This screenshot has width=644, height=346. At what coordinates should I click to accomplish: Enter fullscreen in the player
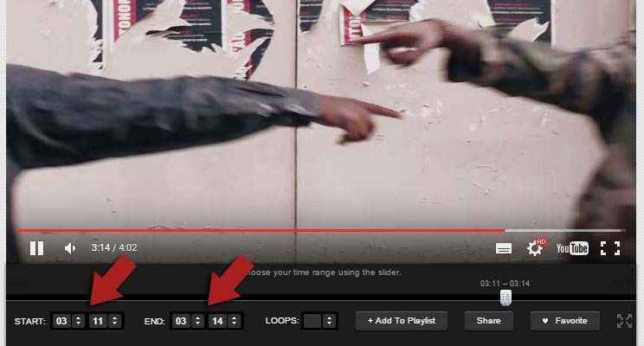[610, 248]
